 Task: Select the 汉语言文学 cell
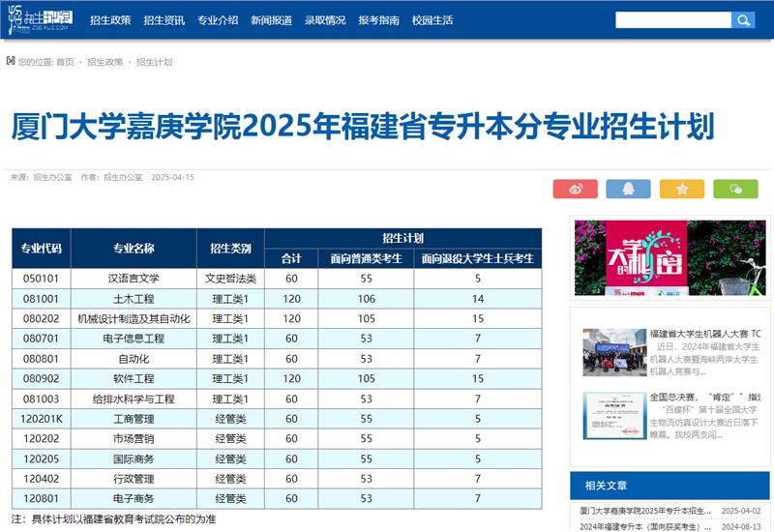(134, 279)
